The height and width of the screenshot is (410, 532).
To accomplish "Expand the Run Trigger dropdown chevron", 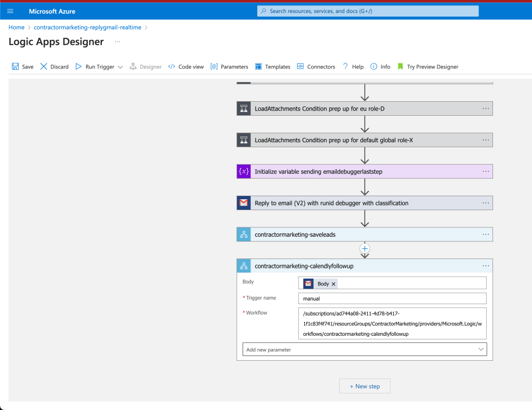I will 120,67.
